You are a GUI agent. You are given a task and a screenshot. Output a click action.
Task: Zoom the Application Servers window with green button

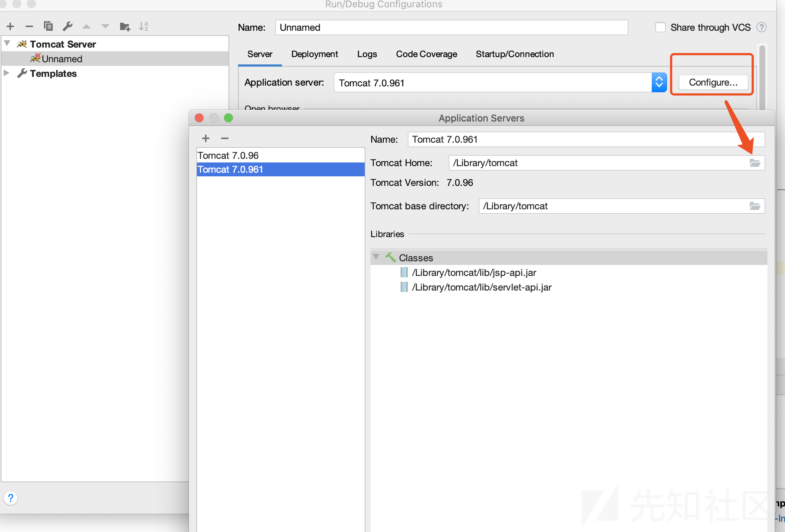pos(228,118)
